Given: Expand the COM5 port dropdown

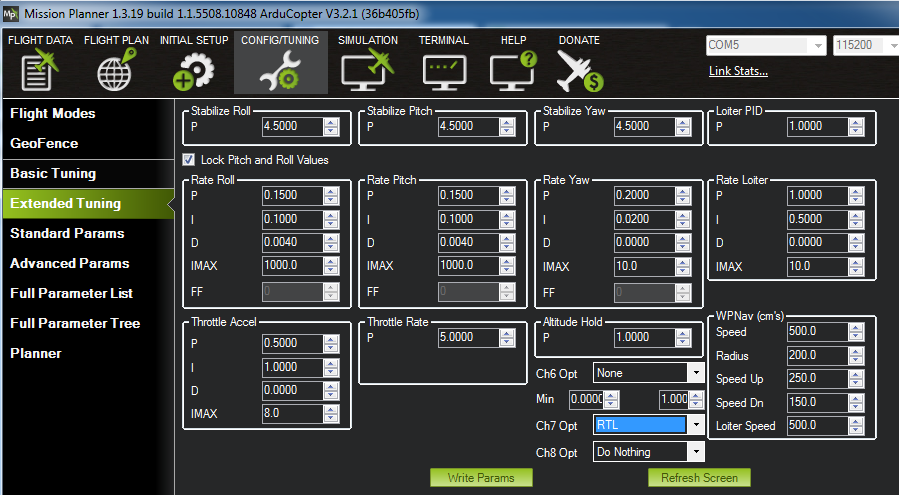Looking at the screenshot, I should [818, 45].
